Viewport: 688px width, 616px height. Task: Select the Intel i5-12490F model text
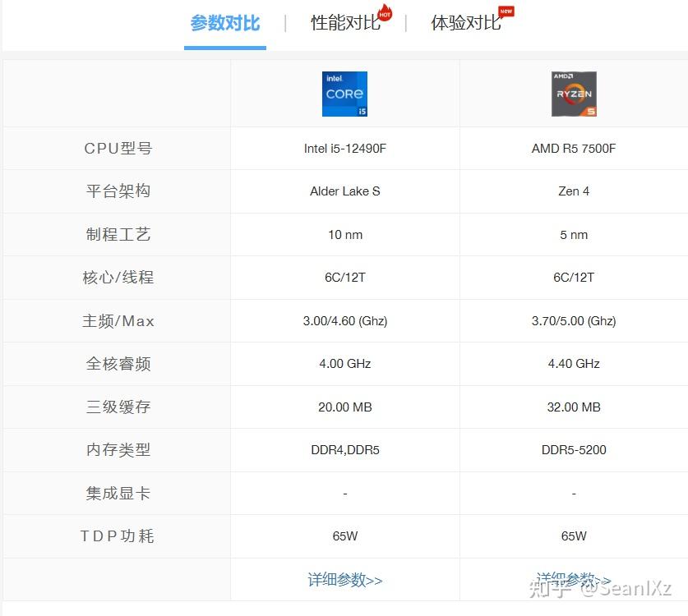point(345,149)
